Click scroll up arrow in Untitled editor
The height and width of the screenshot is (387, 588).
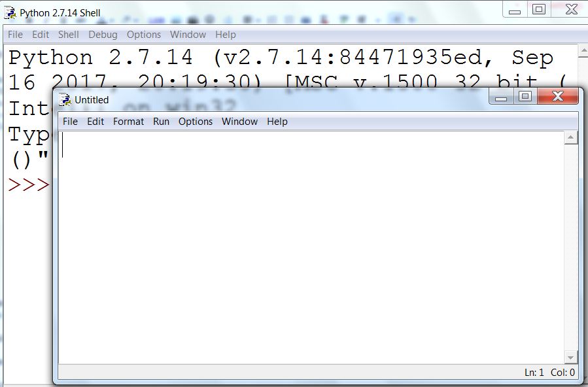click(x=571, y=138)
